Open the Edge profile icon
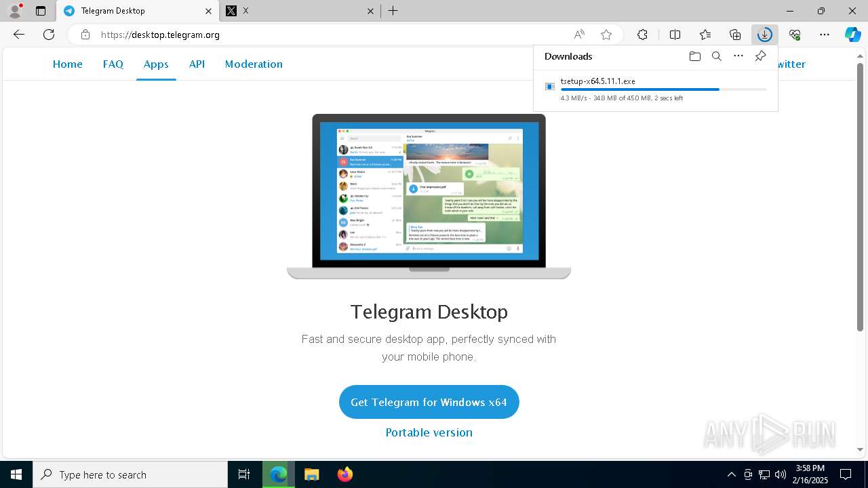 pos(15,11)
